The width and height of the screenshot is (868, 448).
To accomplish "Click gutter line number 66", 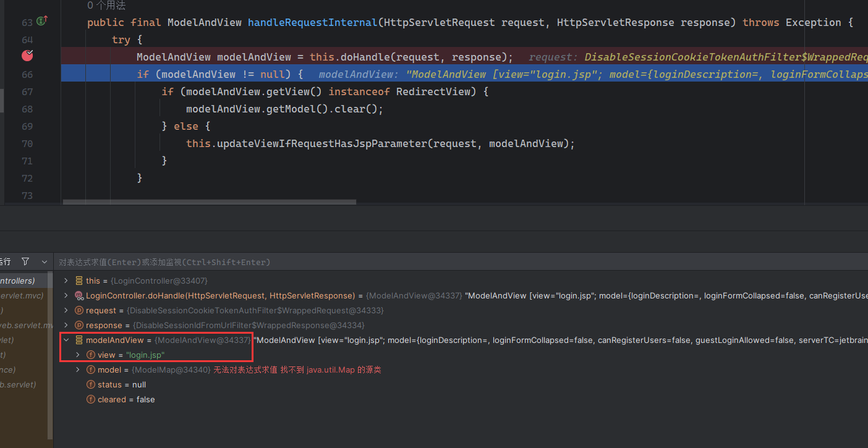I will coord(27,74).
